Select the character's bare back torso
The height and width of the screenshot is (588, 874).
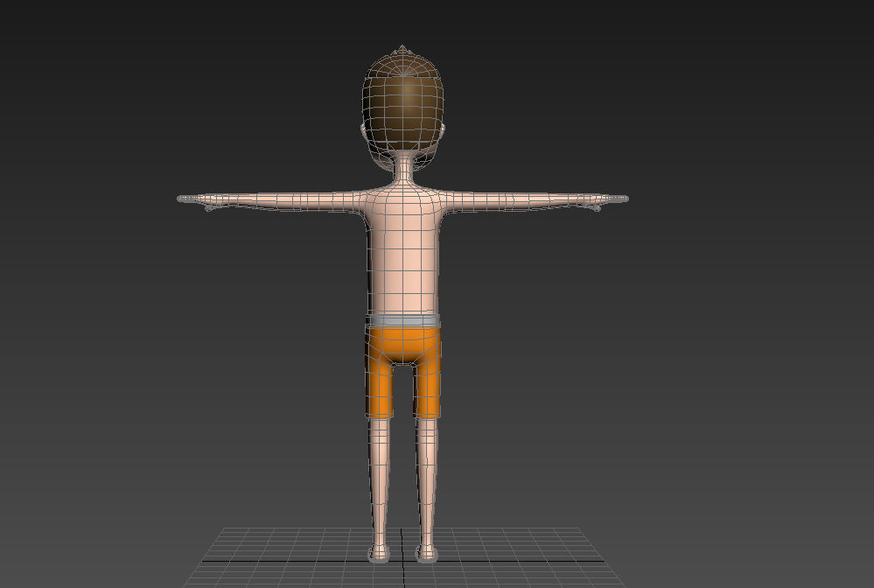point(403,251)
